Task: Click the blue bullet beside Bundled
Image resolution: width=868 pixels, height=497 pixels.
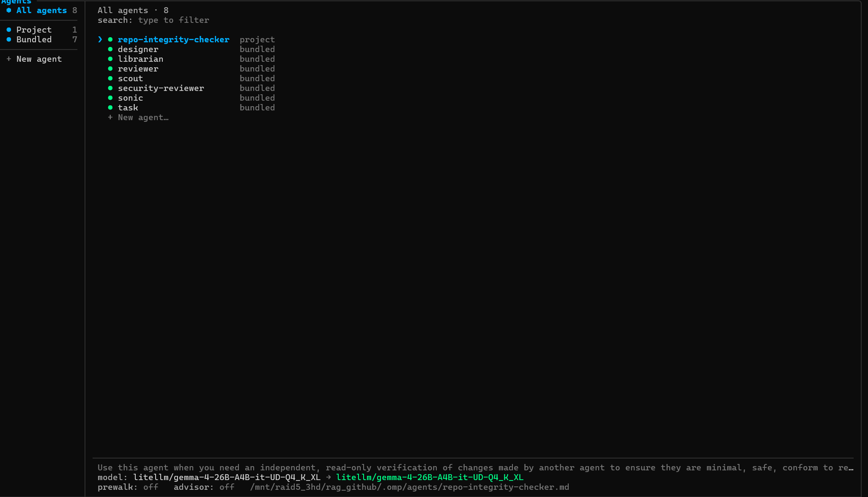Action: 9,39
